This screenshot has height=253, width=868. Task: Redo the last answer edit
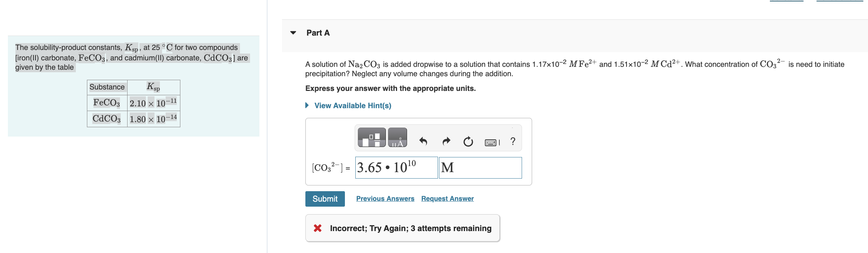point(445,142)
